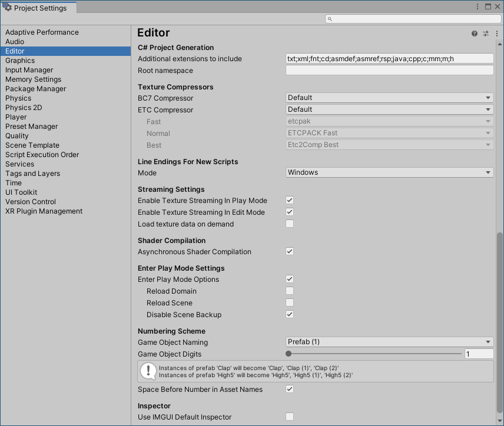The height and width of the screenshot is (426, 504).
Task: Open Player settings category
Action: [65, 117]
